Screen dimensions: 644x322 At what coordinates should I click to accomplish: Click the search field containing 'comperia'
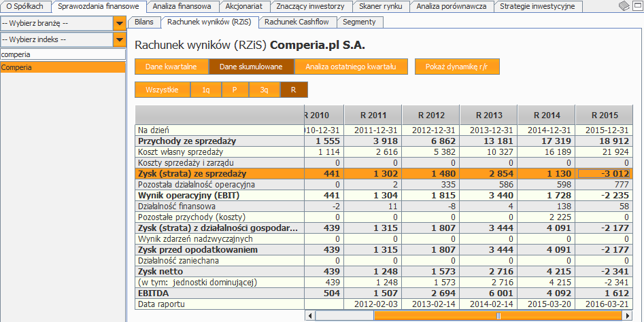tap(63, 54)
